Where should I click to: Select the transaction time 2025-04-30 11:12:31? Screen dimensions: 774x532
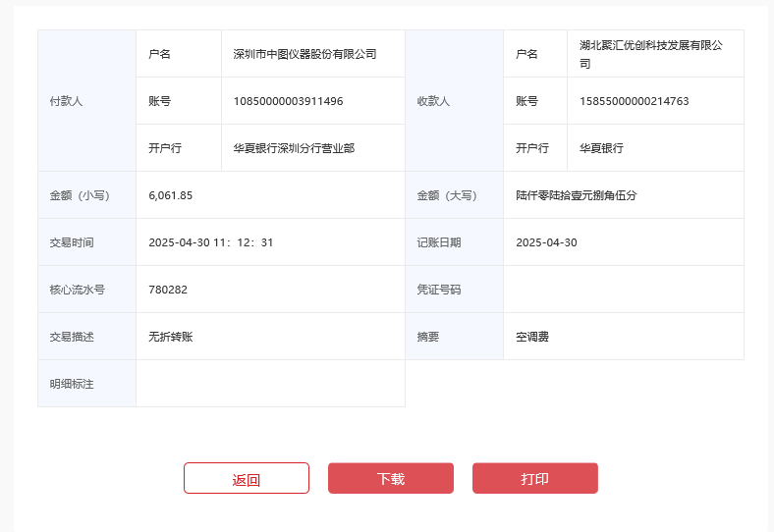tap(211, 242)
